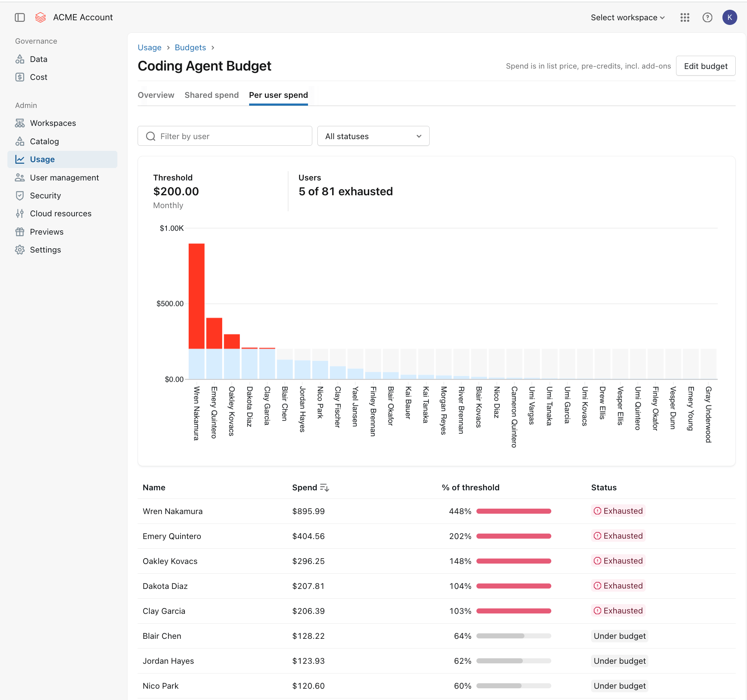
Task: Switch to the Overview tab
Action: (156, 95)
